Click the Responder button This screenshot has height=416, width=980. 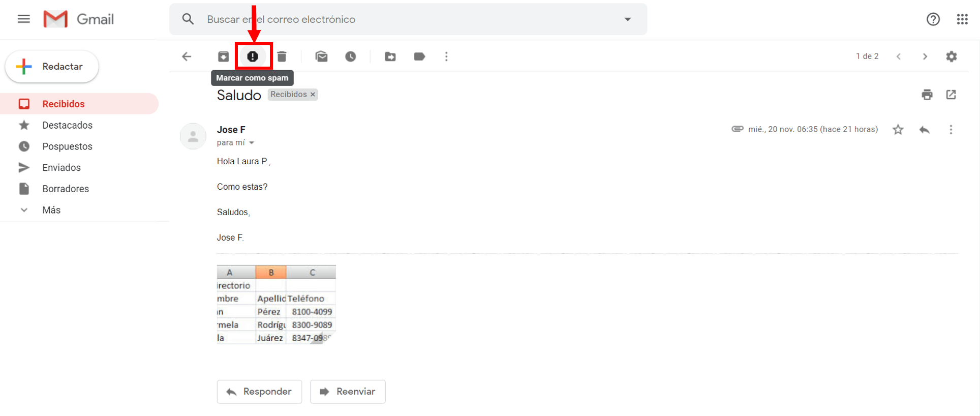(259, 392)
